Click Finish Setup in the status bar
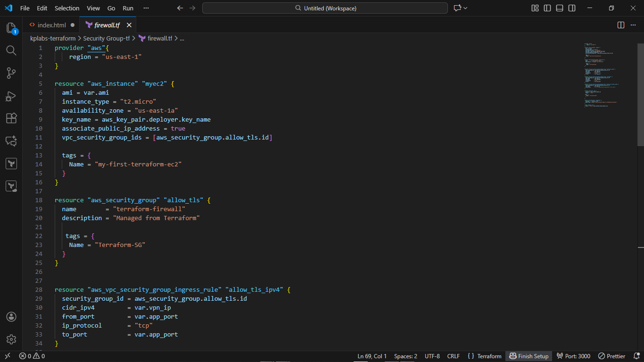The width and height of the screenshot is (644, 362). pyautogui.click(x=528, y=356)
